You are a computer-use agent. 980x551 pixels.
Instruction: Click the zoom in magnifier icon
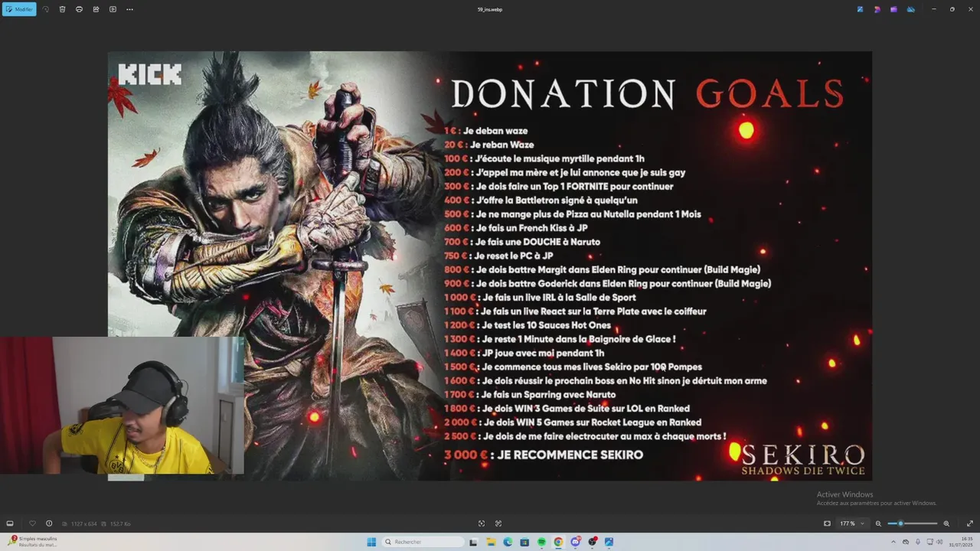click(x=946, y=523)
